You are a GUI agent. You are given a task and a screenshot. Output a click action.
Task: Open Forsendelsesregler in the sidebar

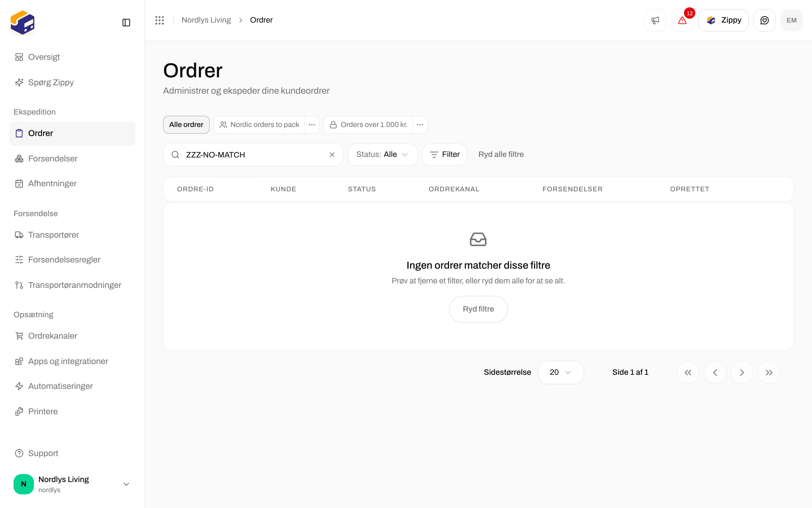coord(72,260)
